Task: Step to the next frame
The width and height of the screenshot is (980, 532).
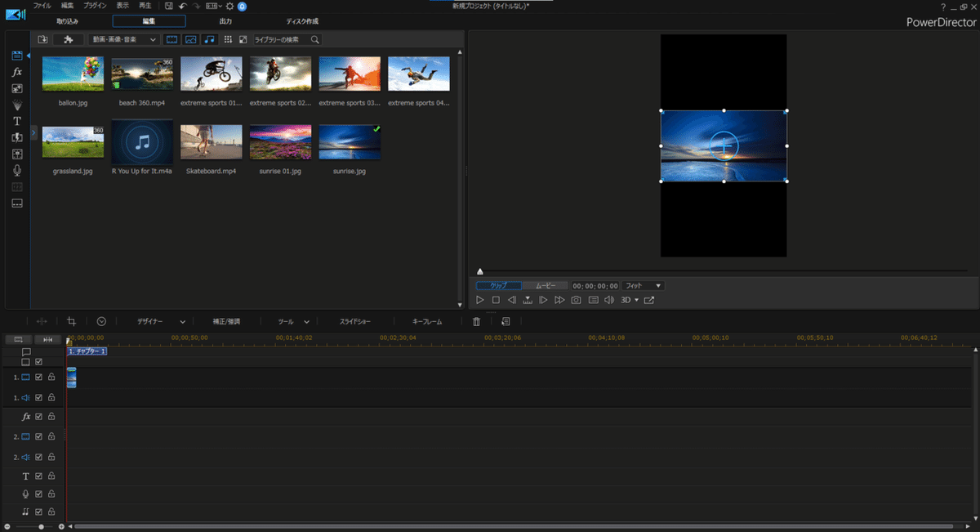Action: coord(543,301)
